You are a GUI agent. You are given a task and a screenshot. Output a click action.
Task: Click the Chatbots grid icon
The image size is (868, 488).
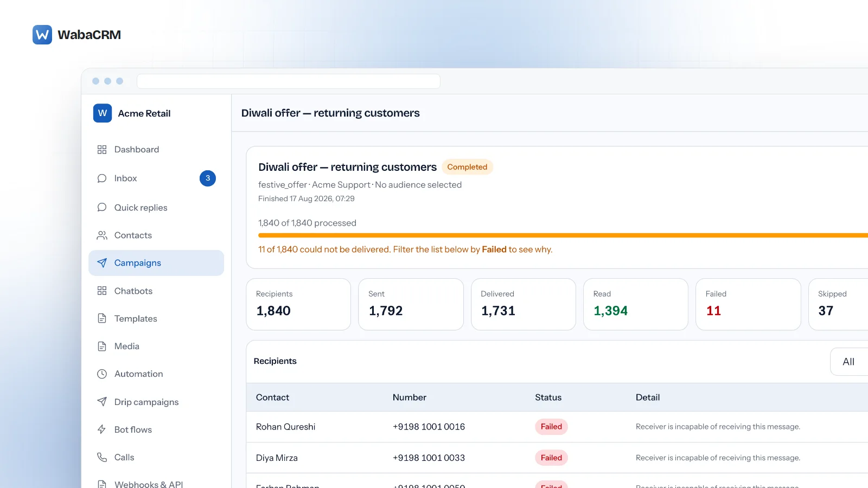tap(102, 291)
